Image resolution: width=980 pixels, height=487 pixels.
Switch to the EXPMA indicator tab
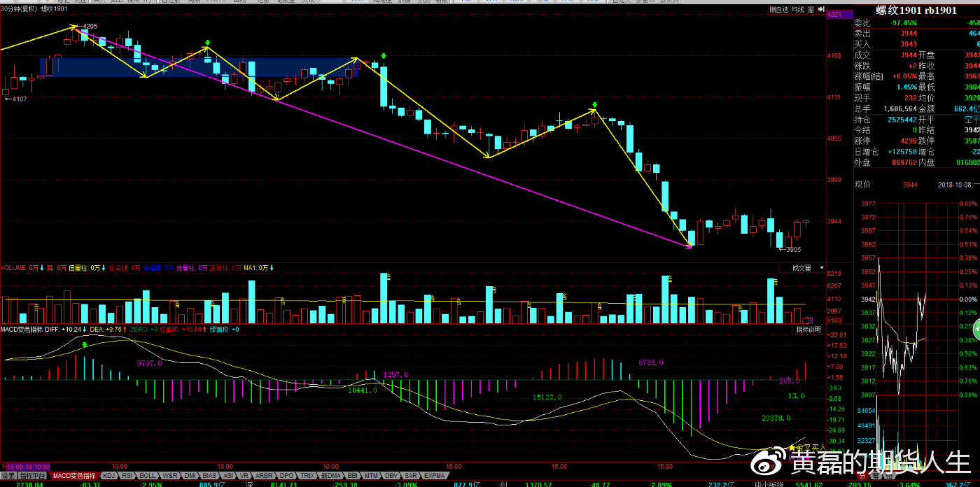(x=434, y=475)
